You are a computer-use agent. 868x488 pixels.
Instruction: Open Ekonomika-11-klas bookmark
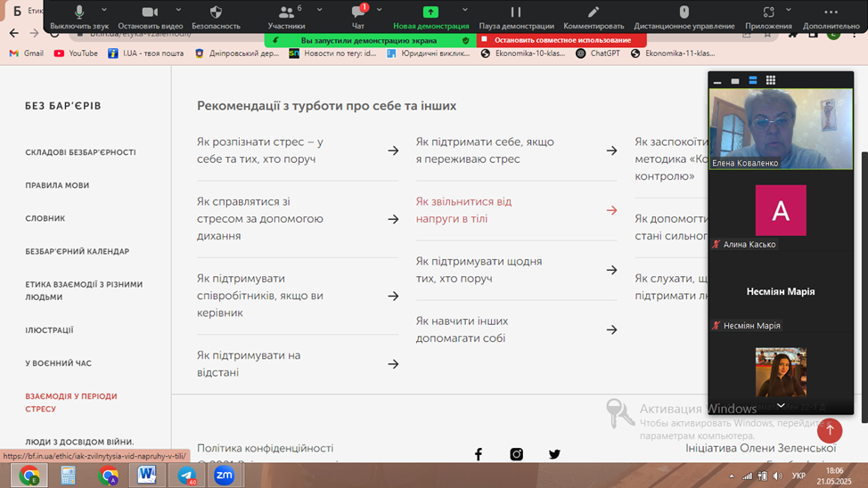pos(673,53)
